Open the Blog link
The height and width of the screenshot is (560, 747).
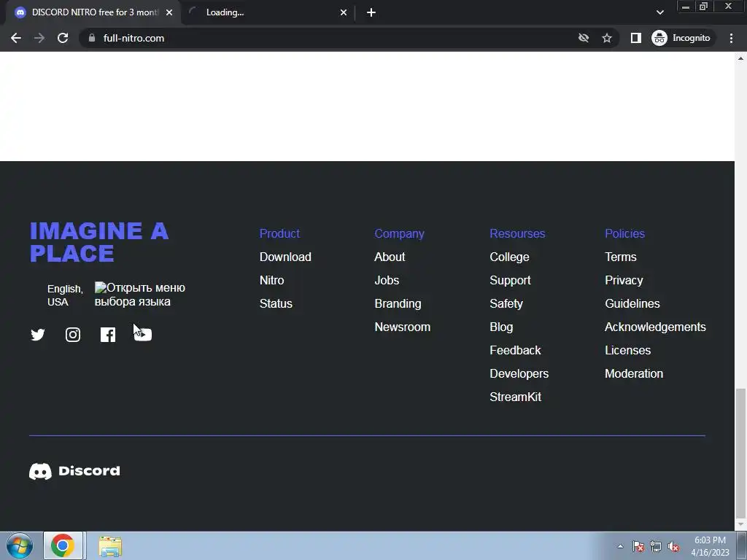point(501,327)
